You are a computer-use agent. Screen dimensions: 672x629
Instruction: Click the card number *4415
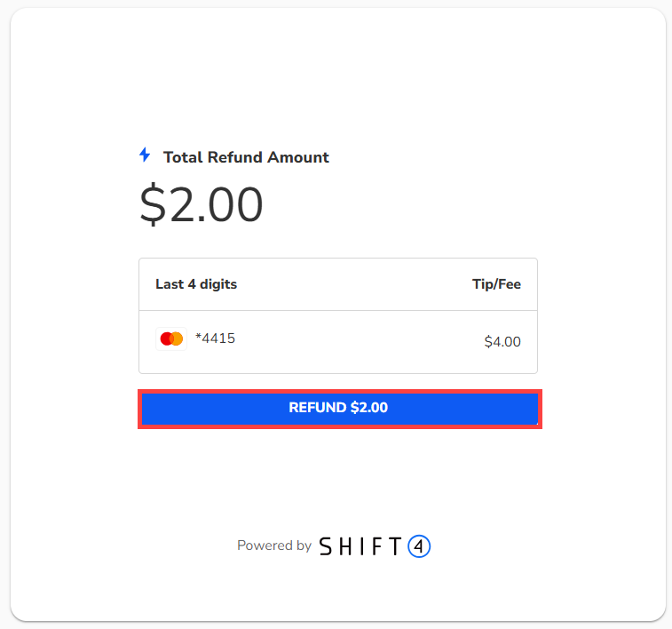coord(215,338)
